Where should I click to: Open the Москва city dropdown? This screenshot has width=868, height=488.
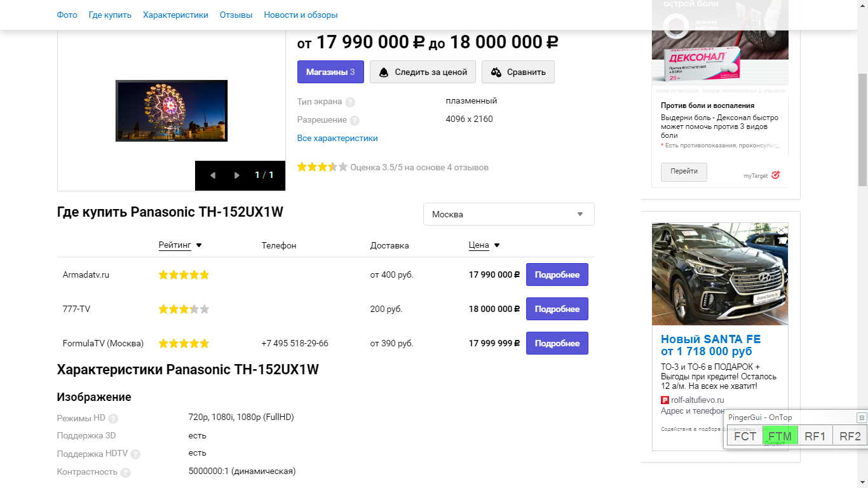point(509,214)
